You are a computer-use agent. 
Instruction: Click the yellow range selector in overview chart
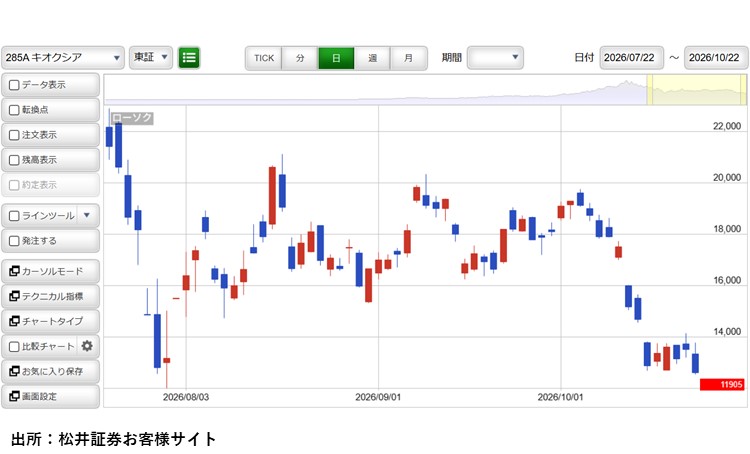(697, 89)
